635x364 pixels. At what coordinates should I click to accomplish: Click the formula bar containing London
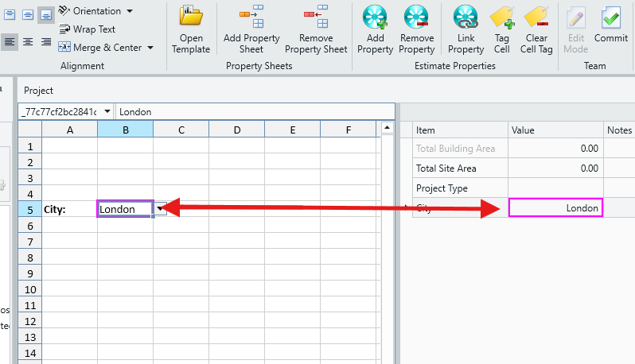pyautogui.click(x=253, y=112)
